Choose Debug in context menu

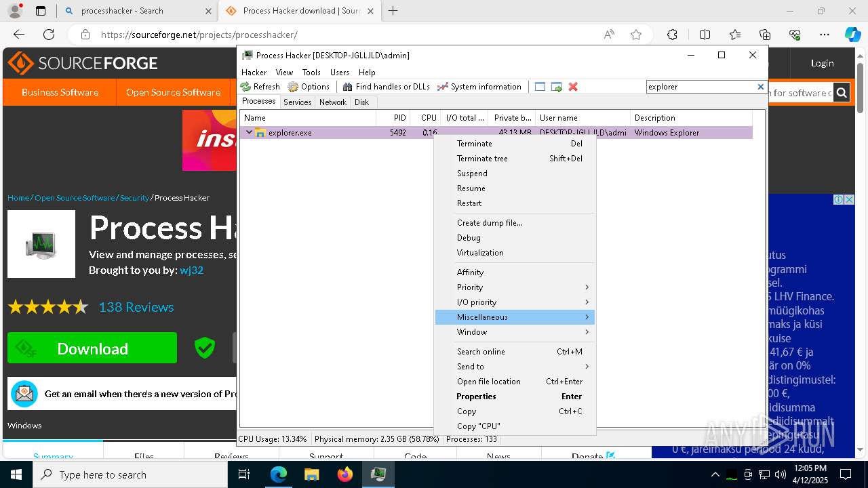point(515,238)
